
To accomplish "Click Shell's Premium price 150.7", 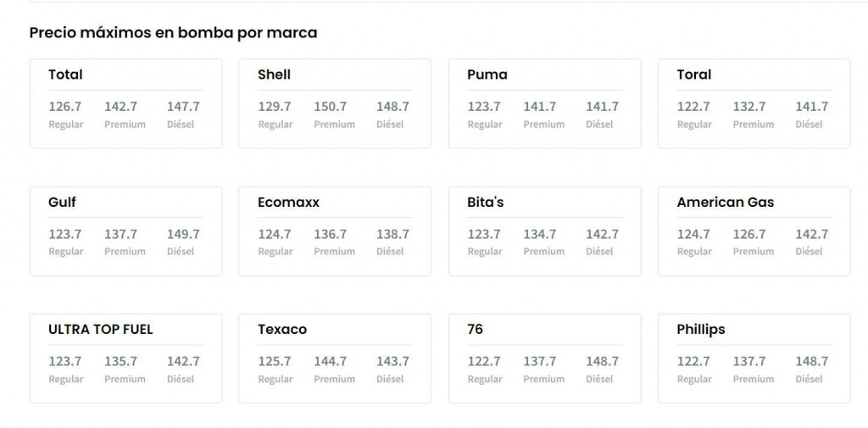I will [330, 107].
